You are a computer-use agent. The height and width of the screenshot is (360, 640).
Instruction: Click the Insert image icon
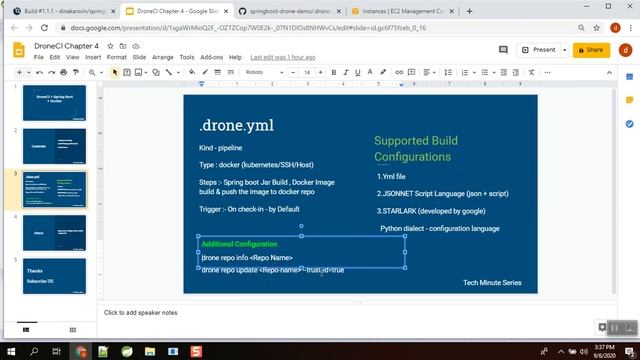coord(138,73)
